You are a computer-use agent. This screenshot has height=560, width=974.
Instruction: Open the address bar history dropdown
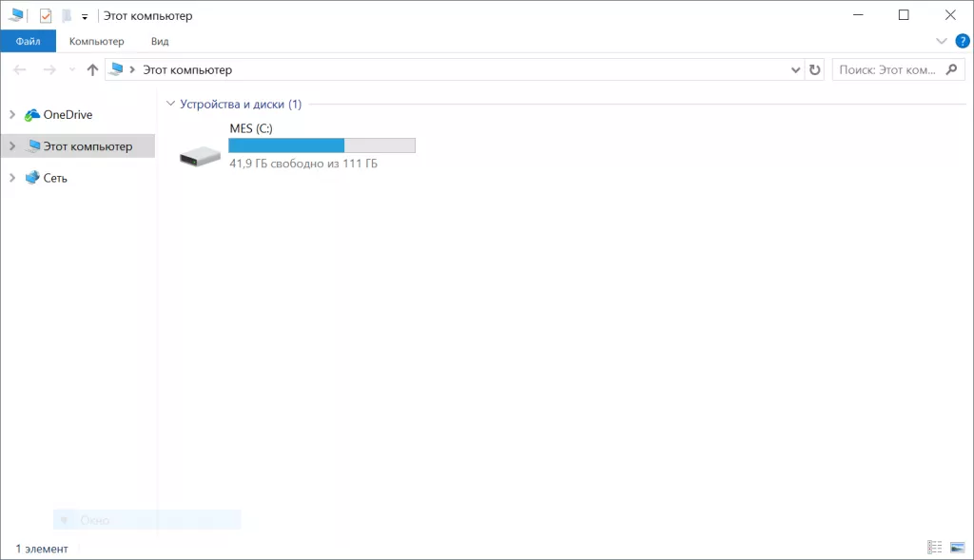click(795, 69)
